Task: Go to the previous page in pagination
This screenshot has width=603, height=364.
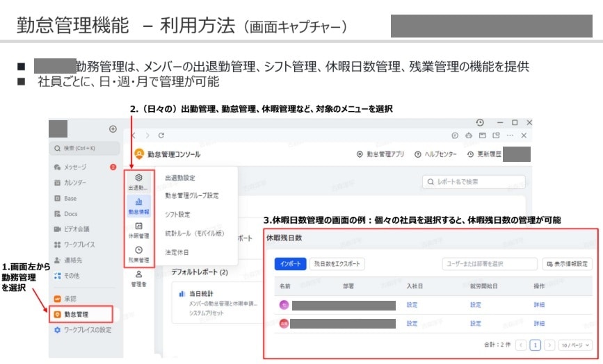Action: click(x=521, y=345)
